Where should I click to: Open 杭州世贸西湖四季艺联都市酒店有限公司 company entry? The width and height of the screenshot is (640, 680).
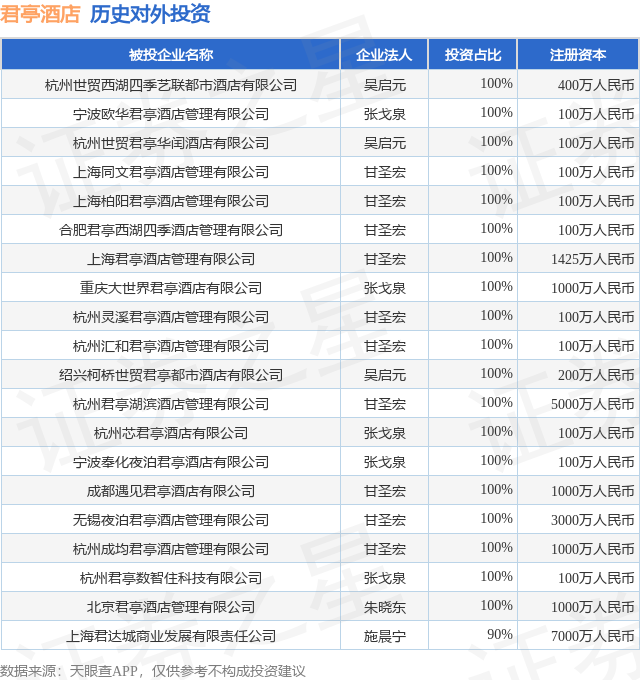tap(171, 85)
